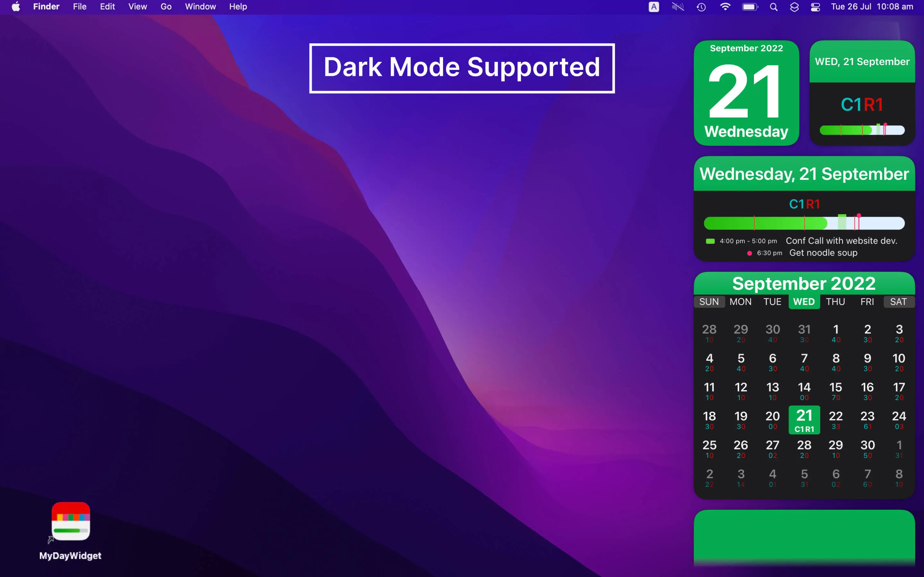Click the 'Conf Call with website dev.' event
The image size is (924, 577).
841,241
